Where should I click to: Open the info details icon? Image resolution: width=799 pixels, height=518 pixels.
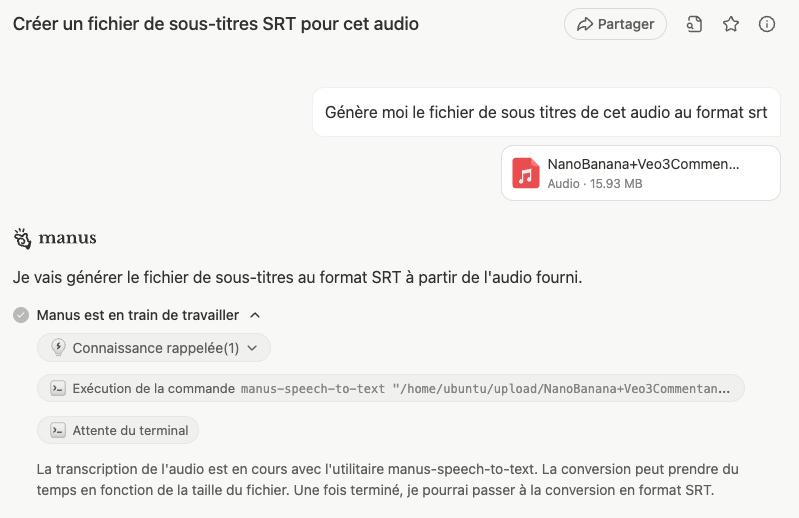tap(767, 24)
